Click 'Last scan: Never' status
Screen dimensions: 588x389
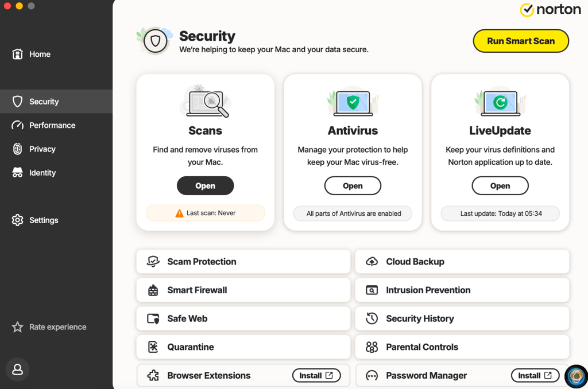point(206,213)
